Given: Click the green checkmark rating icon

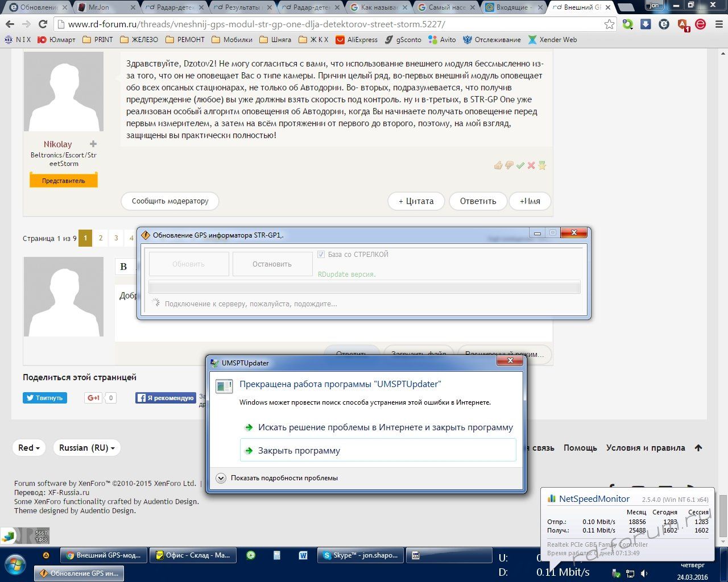Looking at the screenshot, I should point(520,165).
